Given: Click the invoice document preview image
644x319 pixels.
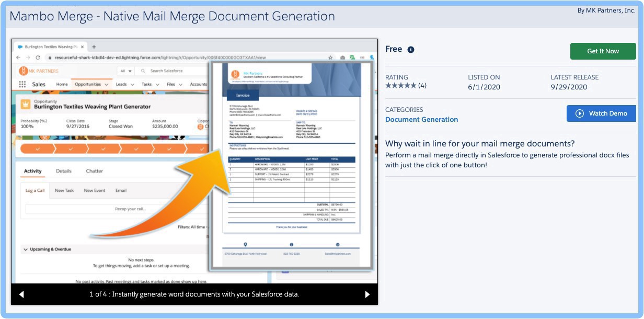Looking at the screenshot, I should tap(291, 166).
